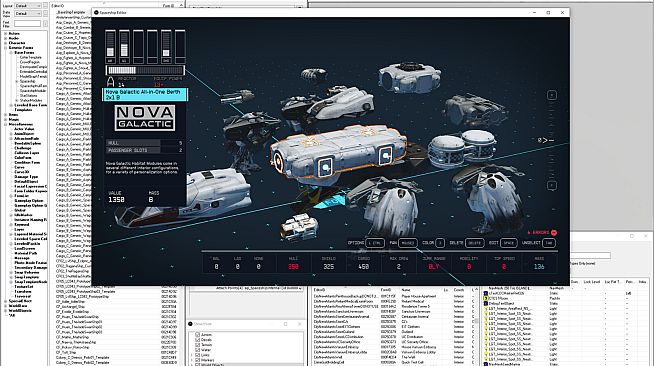Screen dimensions: 654x366
Task: Click the lower zoom control on right edge
Action: [551, 185]
